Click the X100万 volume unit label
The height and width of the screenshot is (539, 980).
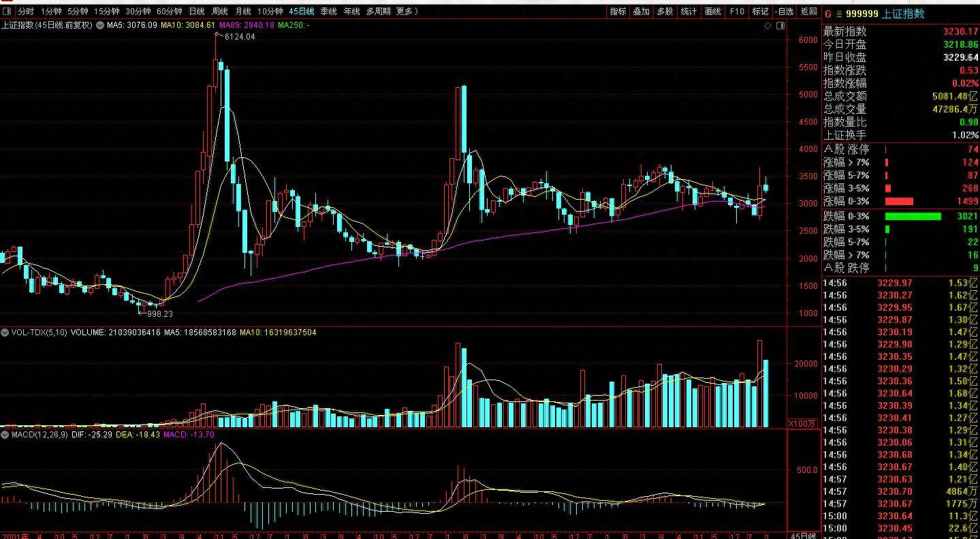[x=802, y=423]
